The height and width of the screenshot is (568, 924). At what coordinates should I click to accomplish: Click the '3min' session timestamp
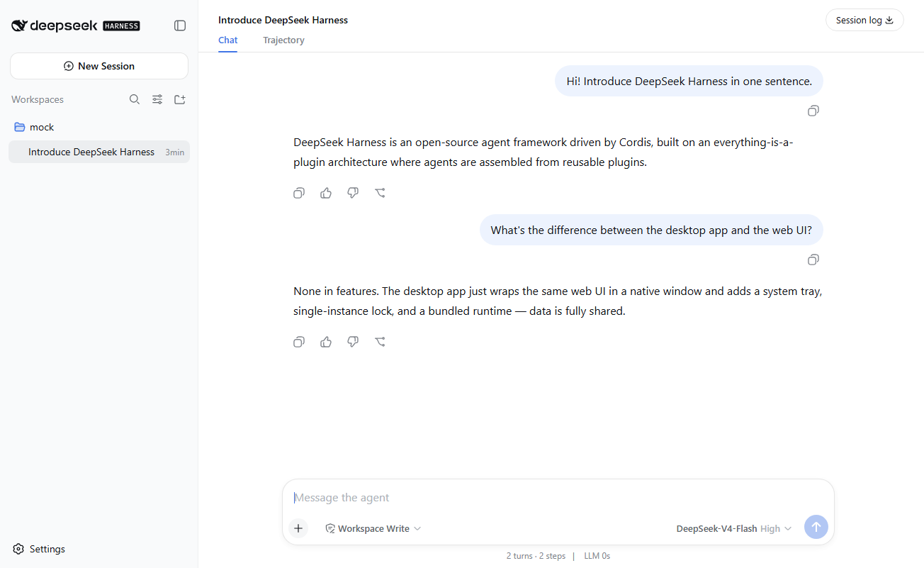click(174, 152)
